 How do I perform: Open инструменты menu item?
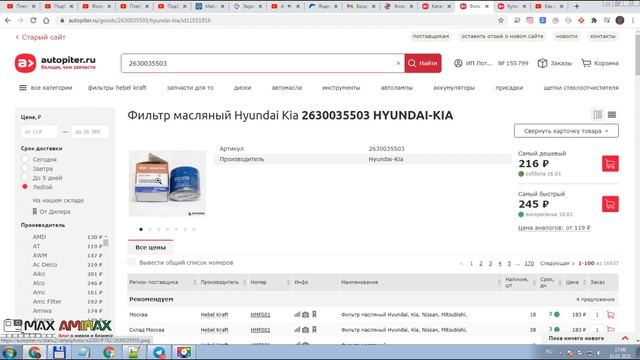[341, 88]
